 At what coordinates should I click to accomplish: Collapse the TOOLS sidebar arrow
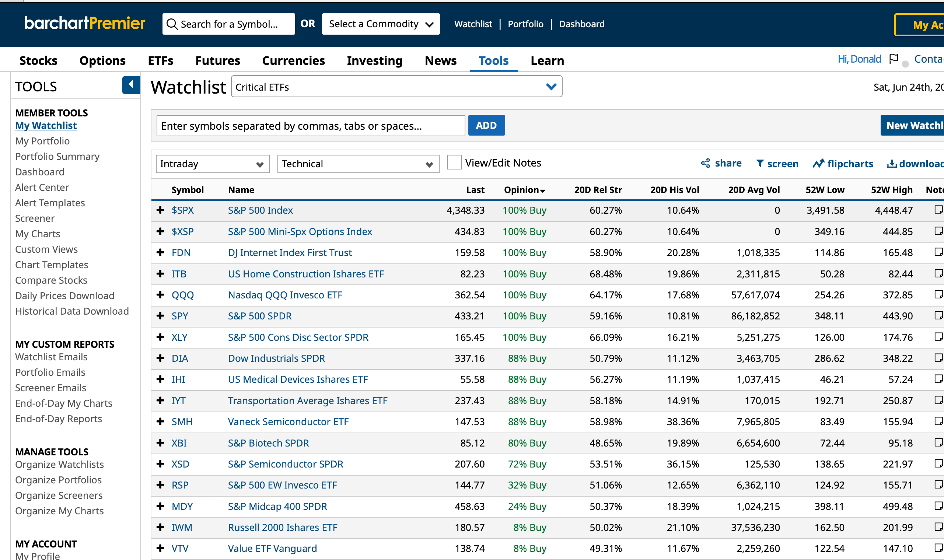[x=130, y=84]
